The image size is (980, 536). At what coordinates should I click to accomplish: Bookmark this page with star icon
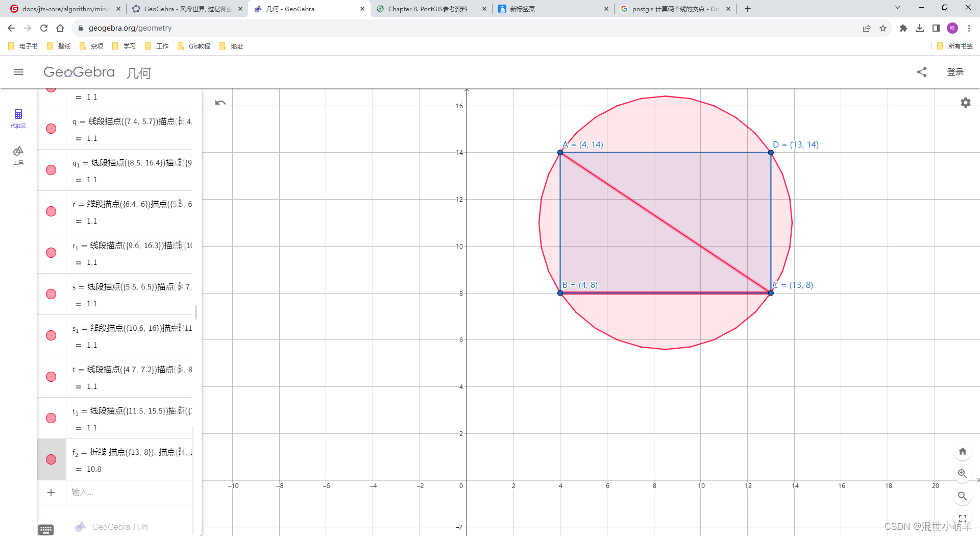point(883,28)
